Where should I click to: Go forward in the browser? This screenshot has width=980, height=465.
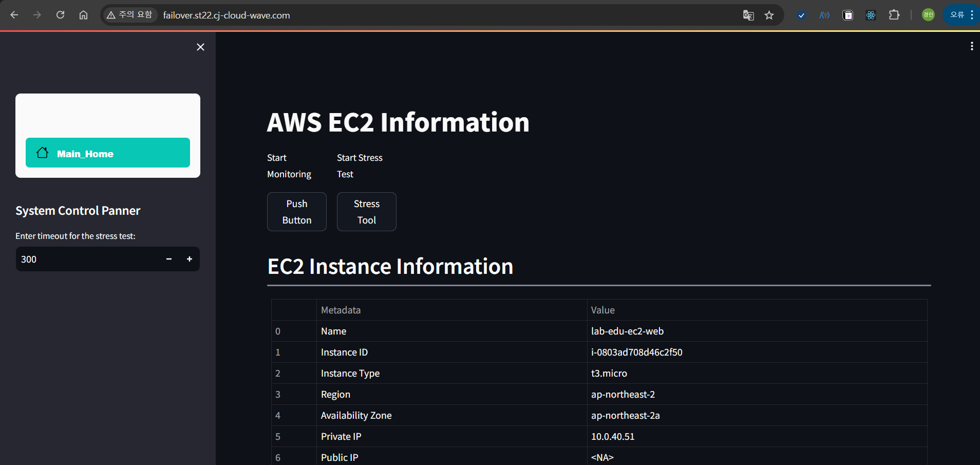(x=37, y=15)
